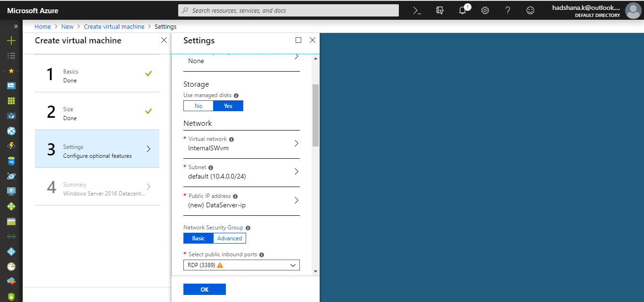Open All services list icon in sidebar
Image resolution: width=644 pixels, height=302 pixels.
pyautogui.click(x=11, y=56)
